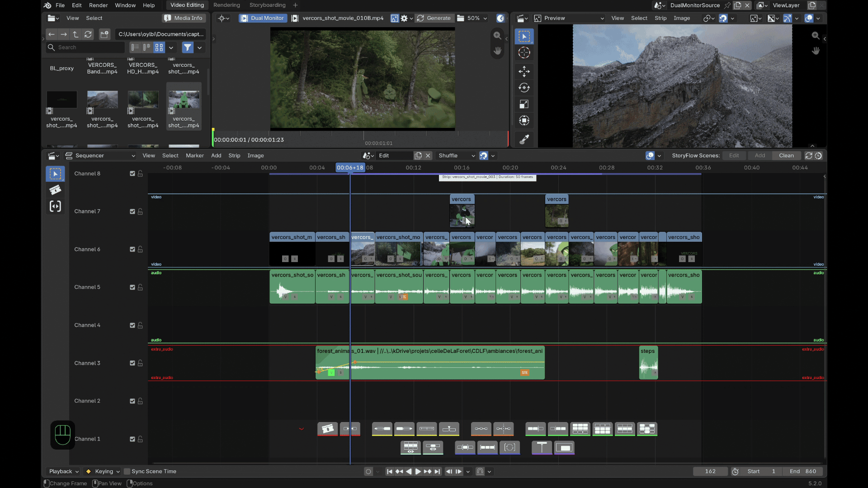Lock Channel 5 with padlock icon
868x488 pixels.
coord(140,287)
